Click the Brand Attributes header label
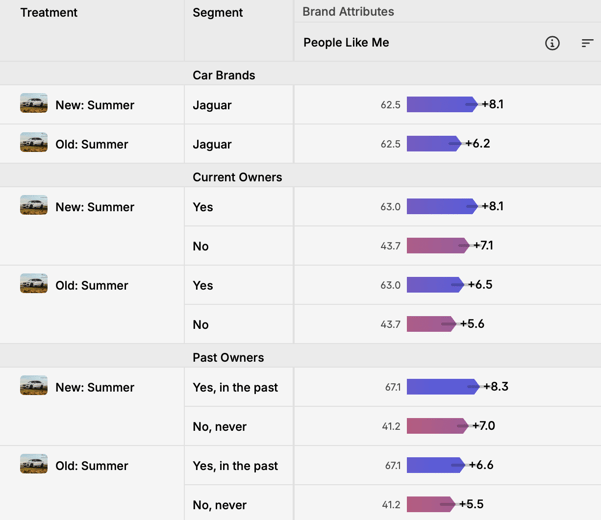 (348, 11)
